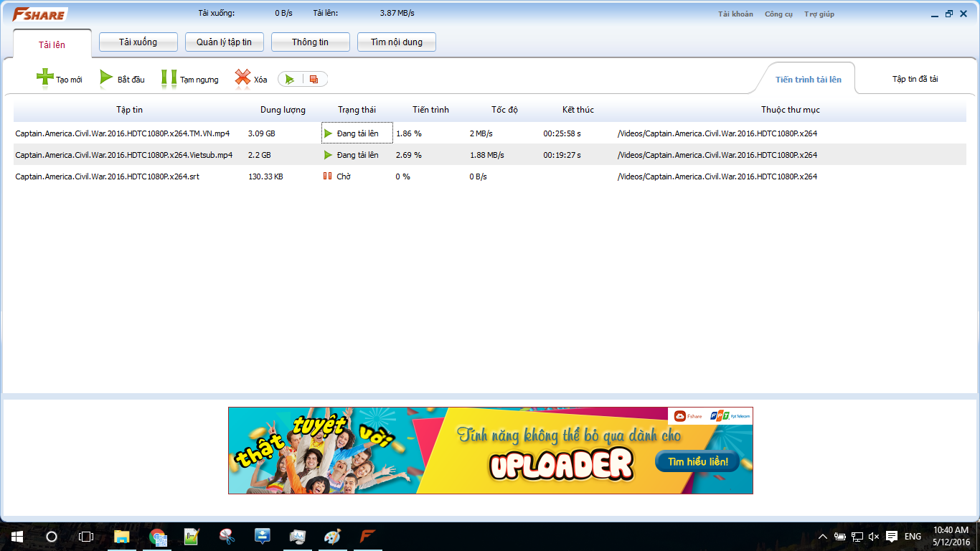Select file Captain.America...x264.srt

tap(107, 176)
